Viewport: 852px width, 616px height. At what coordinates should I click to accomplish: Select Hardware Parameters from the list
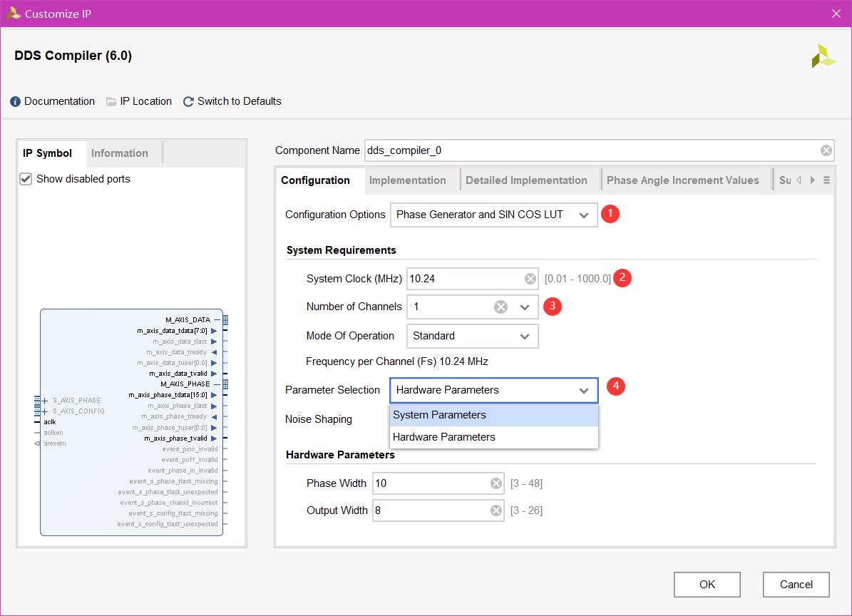pyautogui.click(x=494, y=437)
